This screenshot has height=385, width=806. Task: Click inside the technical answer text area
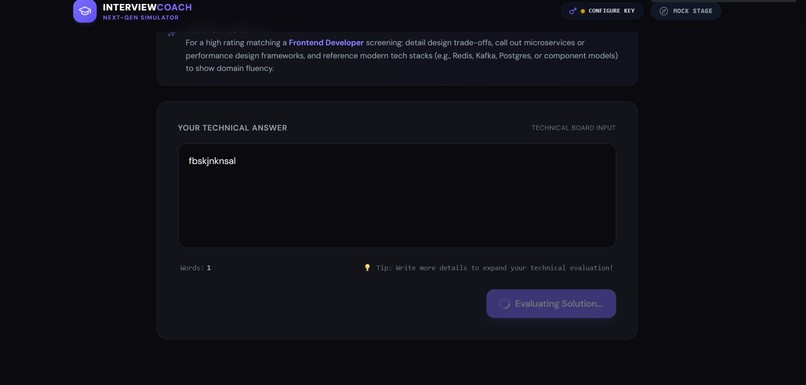click(x=397, y=196)
